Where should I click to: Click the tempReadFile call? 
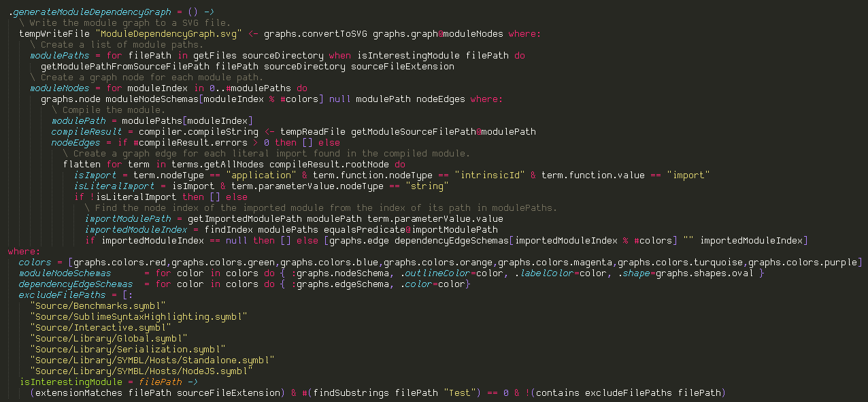313,131
